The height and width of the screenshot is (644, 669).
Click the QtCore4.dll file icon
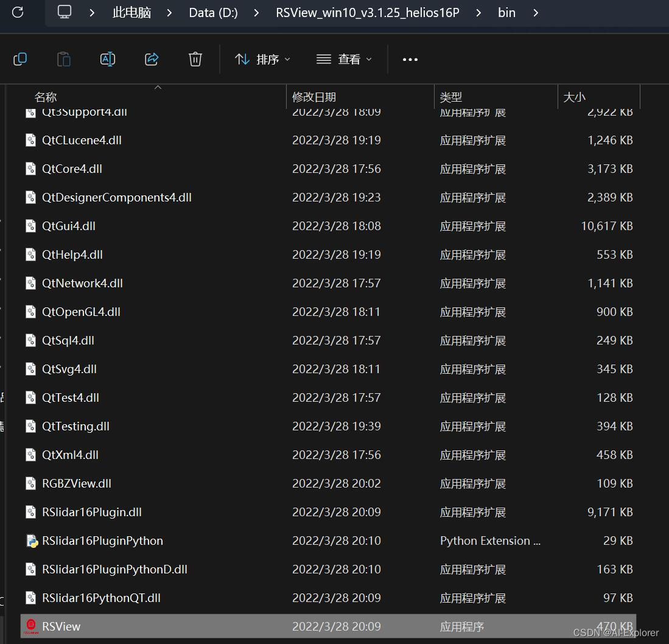pos(30,169)
